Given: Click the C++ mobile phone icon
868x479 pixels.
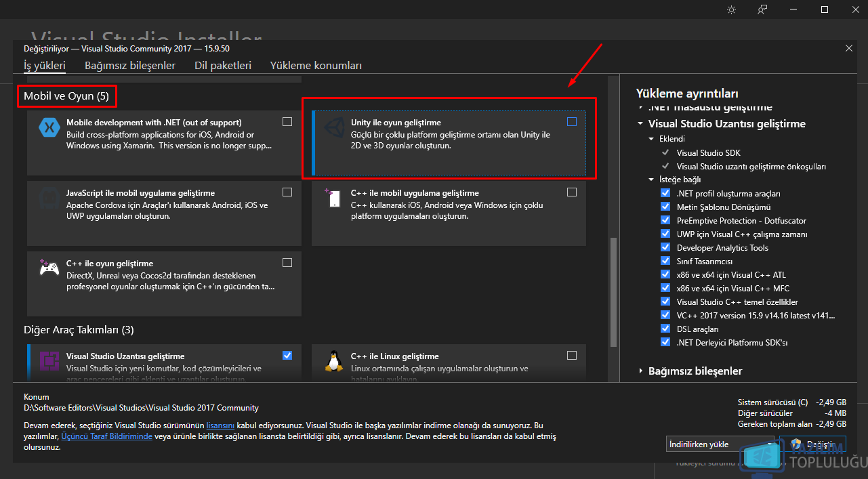Looking at the screenshot, I should 333,197.
